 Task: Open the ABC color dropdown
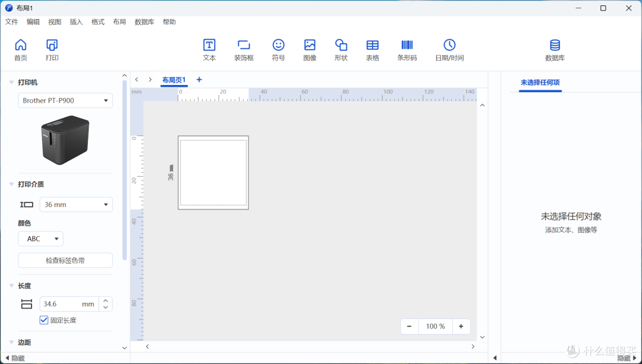click(x=40, y=239)
